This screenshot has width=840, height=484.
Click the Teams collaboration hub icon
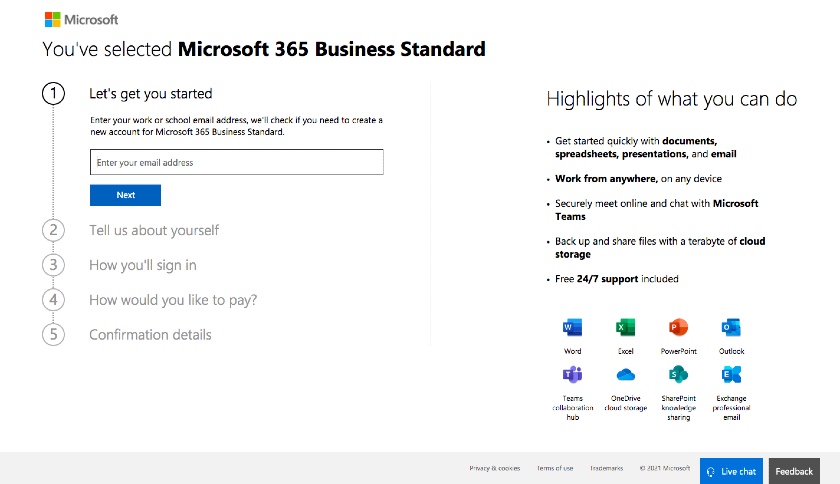pos(572,374)
